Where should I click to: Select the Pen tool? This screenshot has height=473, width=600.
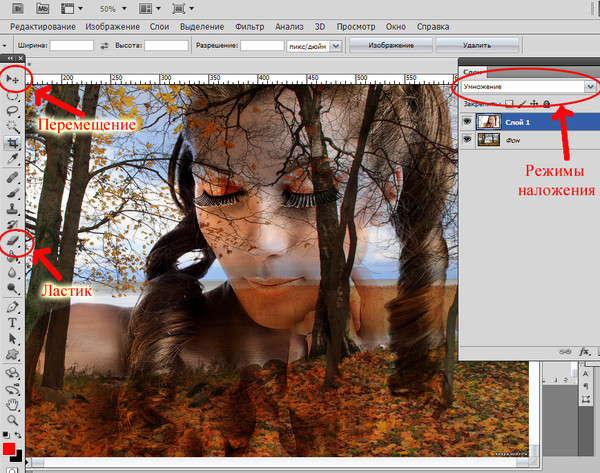click(12, 307)
